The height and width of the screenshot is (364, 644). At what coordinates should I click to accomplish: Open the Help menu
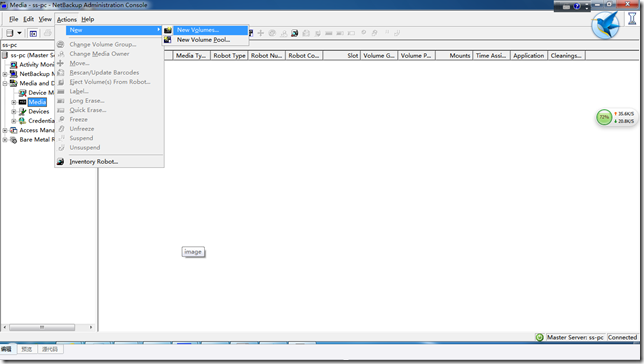click(x=87, y=19)
